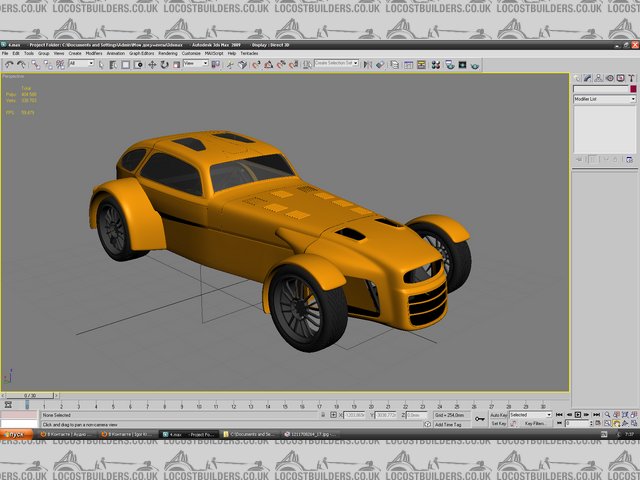Select the Move tool in toolbar
Image resolution: width=640 pixels, height=480 pixels.
(x=152, y=64)
